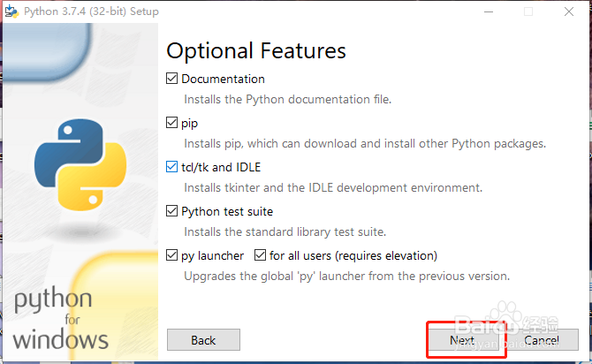Image resolution: width=592 pixels, height=364 pixels.
Task: Click the pip description text
Action: (x=364, y=143)
